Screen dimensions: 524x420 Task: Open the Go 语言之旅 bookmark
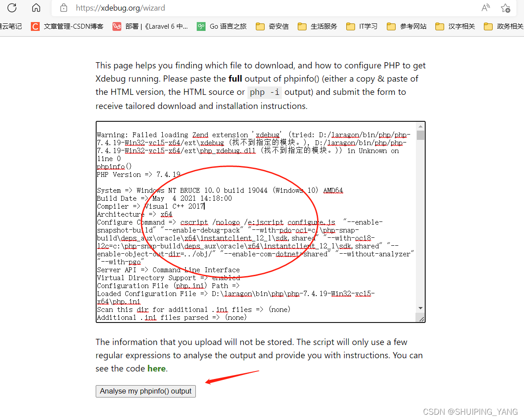click(221, 26)
